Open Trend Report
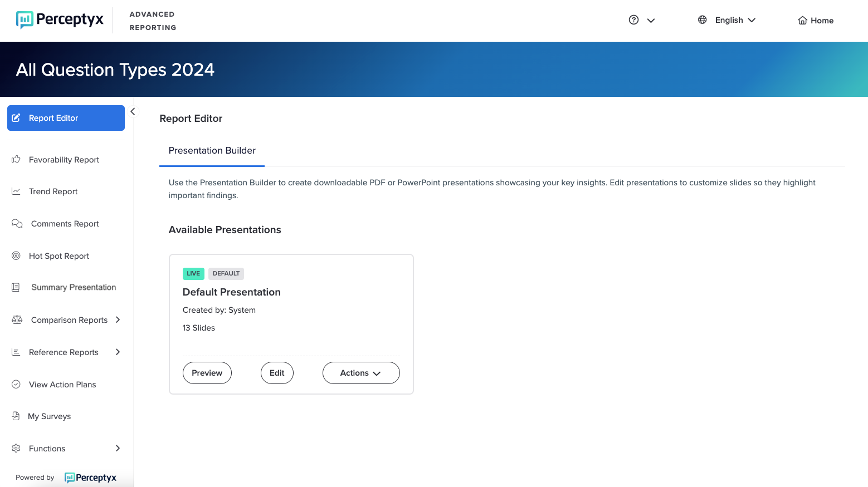Viewport: 868px width, 487px height. (x=53, y=191)
